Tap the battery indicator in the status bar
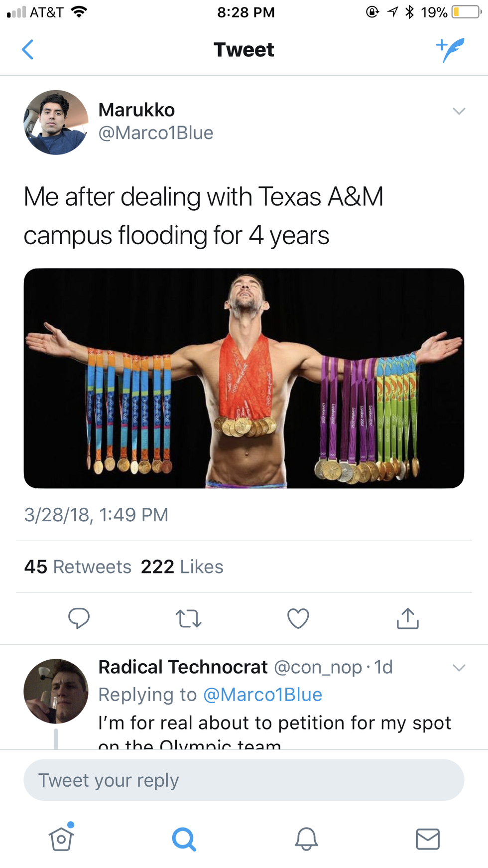 (x=466, y=12)
